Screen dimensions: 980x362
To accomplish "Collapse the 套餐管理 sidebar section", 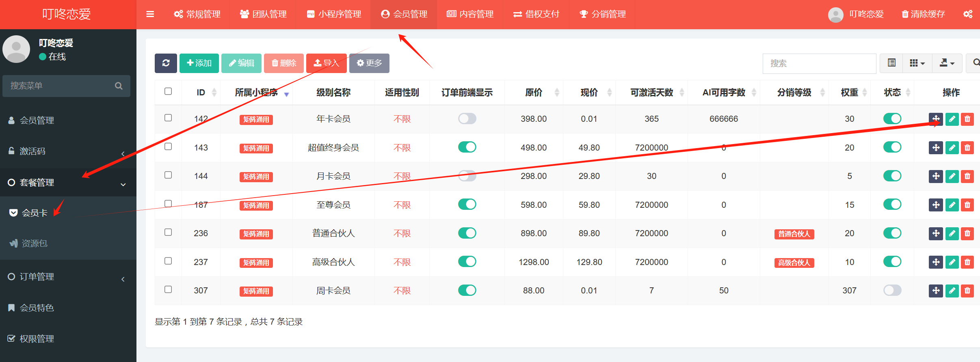I will [68, 183].
